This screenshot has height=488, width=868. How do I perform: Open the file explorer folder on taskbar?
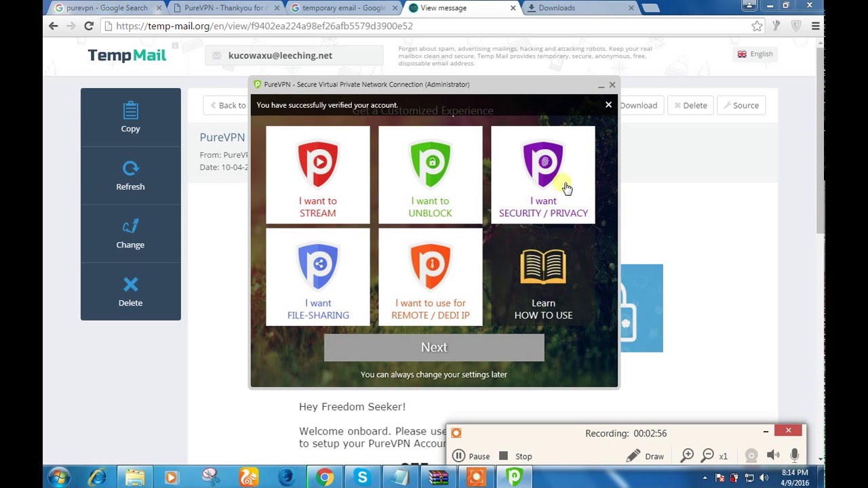(x=135, y=477)
